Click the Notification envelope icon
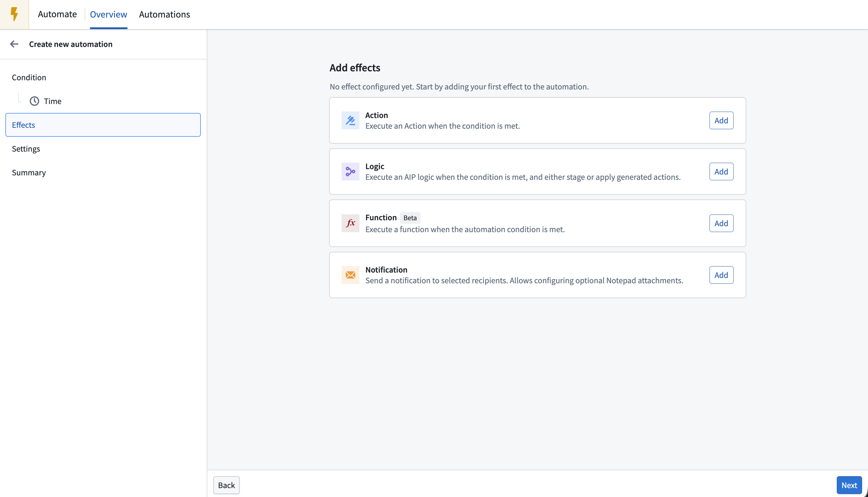Image resolution: width=868 pixels, height=497 pixels. click(350, 275)
